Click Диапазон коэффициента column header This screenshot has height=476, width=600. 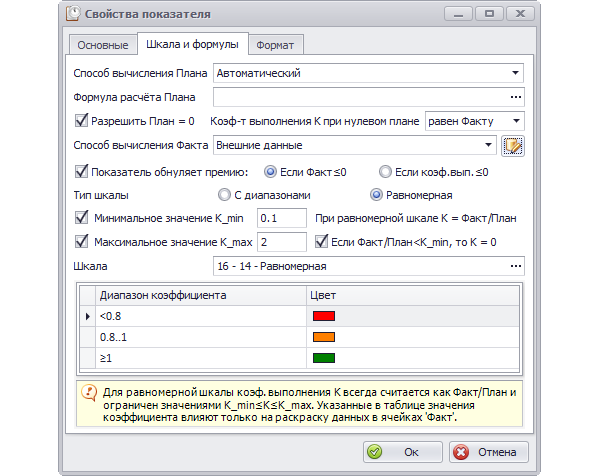201,295
